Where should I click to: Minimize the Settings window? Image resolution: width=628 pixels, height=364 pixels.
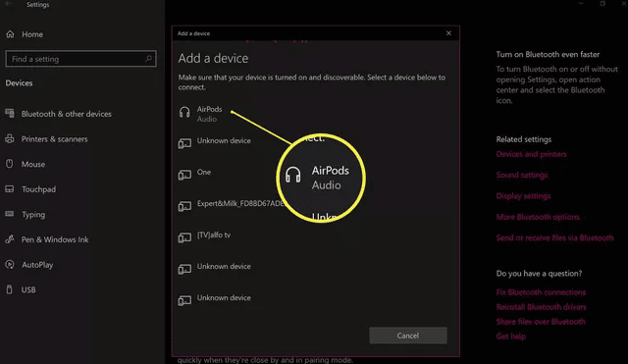pyautogui.click(x=581, y=4)
